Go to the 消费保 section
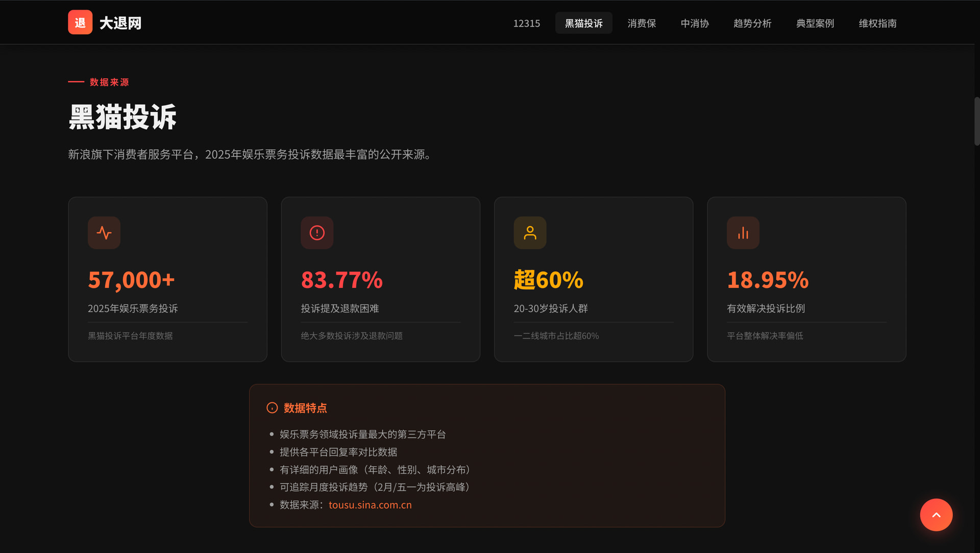This screenshot has height=553, width=980. [x=642, y=23]
